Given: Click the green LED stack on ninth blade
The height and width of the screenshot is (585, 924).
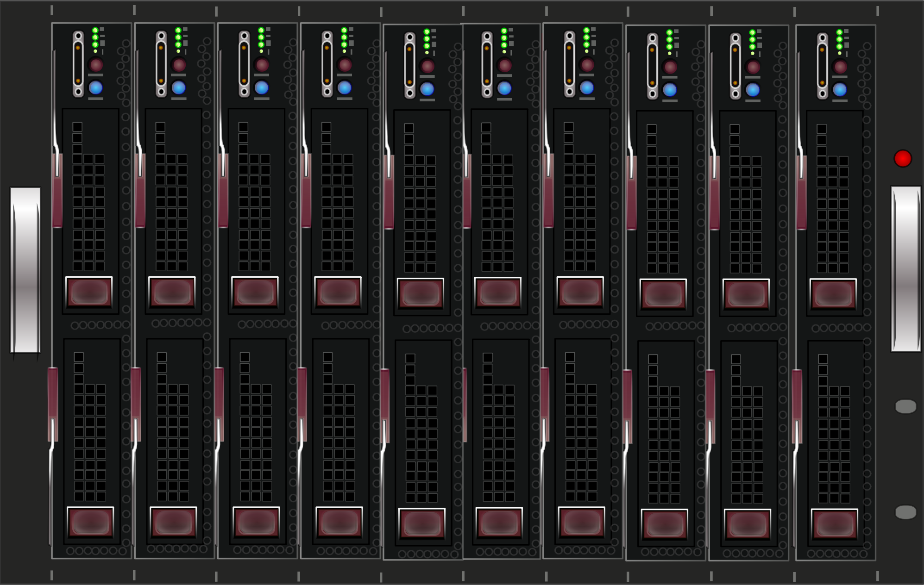Looking at the screenshot, I should click(753, 40).
